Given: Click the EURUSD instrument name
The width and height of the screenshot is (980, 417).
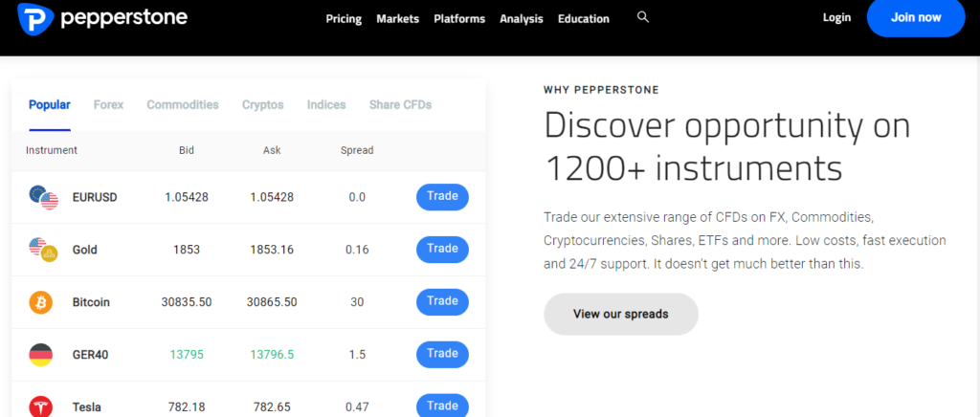Looking at the screenshot, I should 95,197.
